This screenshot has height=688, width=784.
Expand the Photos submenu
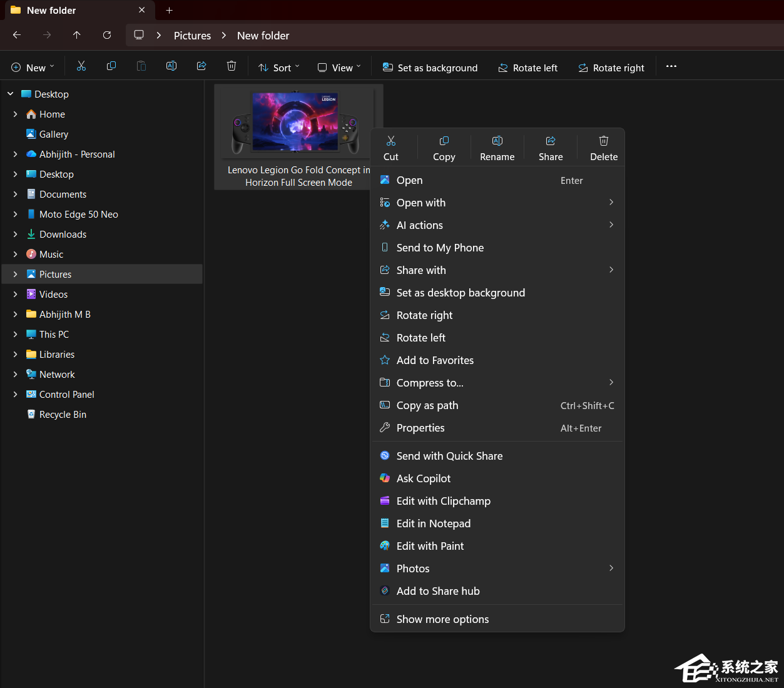(497, 569)
